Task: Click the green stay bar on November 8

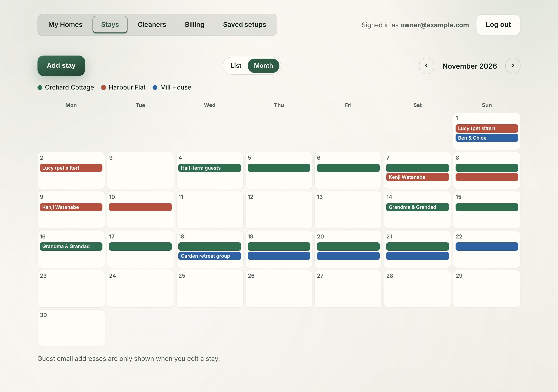Action: coord(487,168)
